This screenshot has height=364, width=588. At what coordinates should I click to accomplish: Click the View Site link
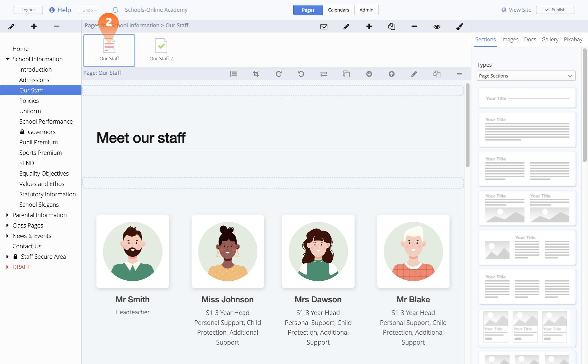coord(516,10)
